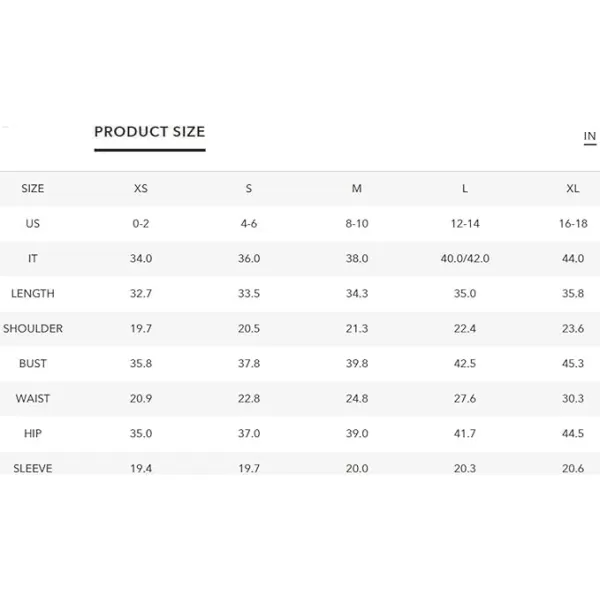Click the WAIST row label
Screen dimensions: 600x600
(x=33, y=399)
